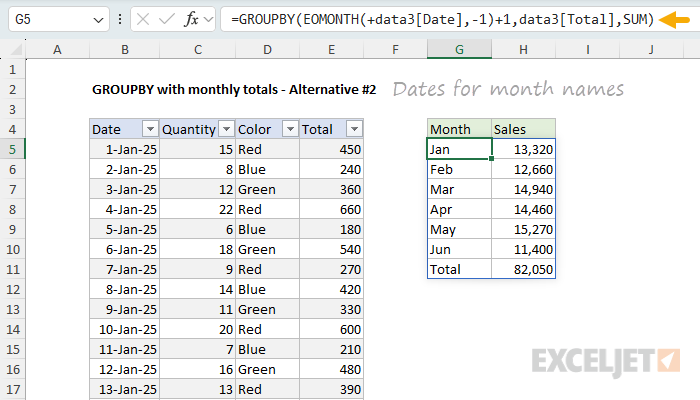700x400 pixels.
Task: Click quantity 22 in 4-Jan-25 row
Action: tap(198, 209)
